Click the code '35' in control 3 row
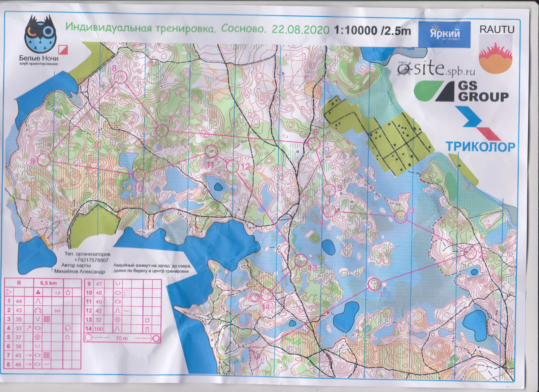Screen dimensions: 539x392 (19, 319)
